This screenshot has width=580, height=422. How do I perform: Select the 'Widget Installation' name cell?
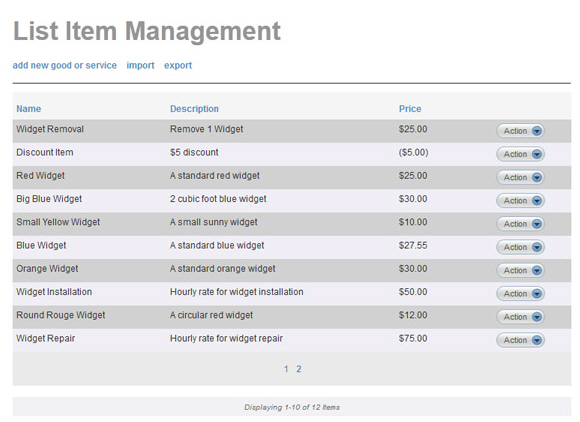coord(54,292)
